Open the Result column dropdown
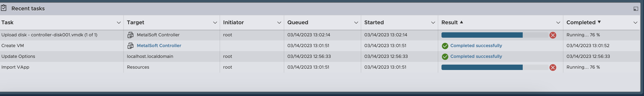This screenshot has height=96, width=644. (558, 23)
